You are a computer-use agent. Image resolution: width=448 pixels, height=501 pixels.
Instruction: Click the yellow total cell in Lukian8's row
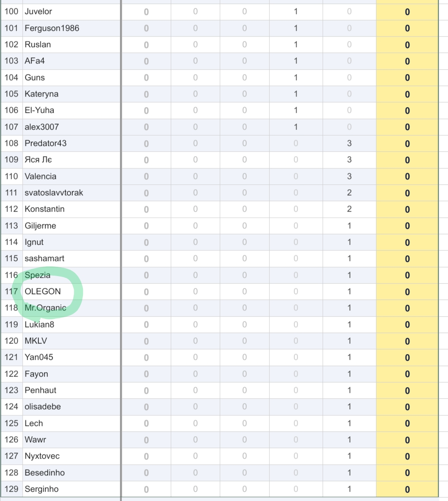click(407, 325)
